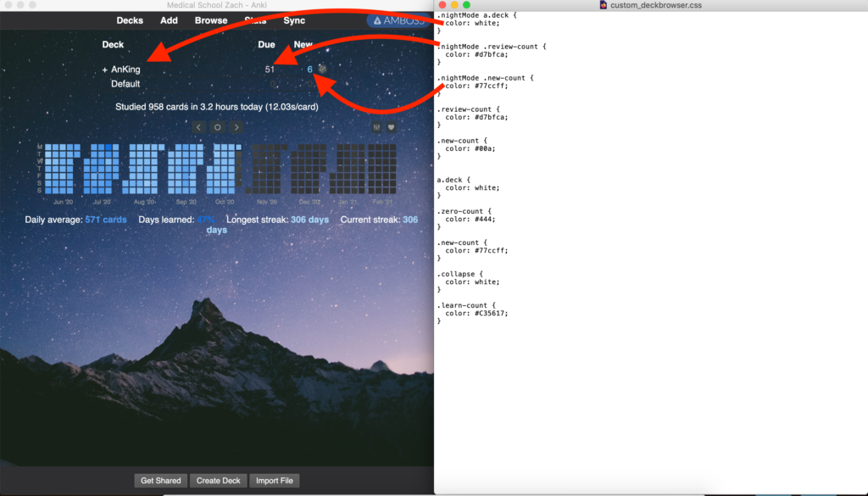868x496 pixels.
Task: Click the '.collapse {' line in editor
Action: pos(459,274)
